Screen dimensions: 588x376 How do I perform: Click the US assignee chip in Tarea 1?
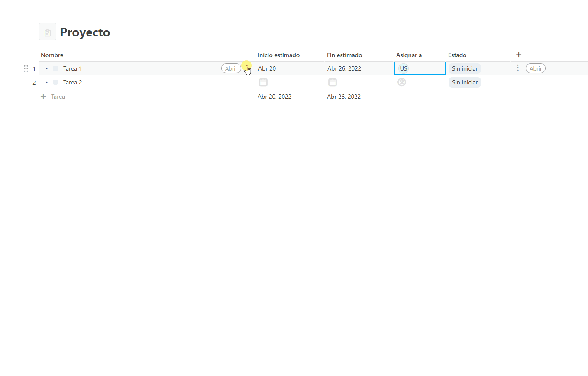click(404, 68)
